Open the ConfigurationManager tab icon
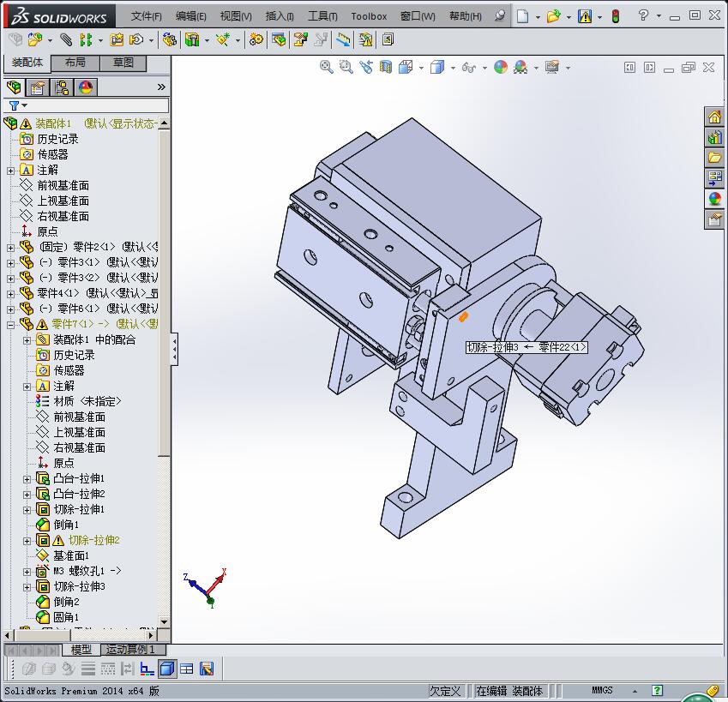Image resolution: width=728 pixels, height=702 pixels. point(62,87)
